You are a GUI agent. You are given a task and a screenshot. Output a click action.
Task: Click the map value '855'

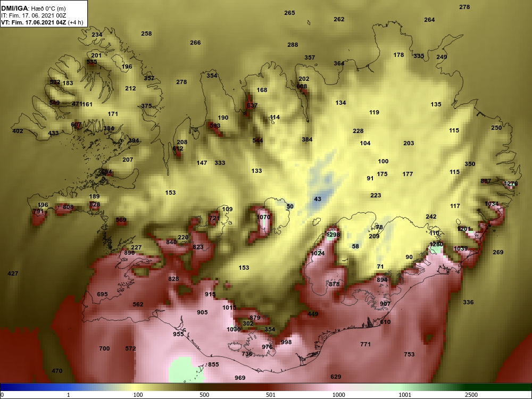pyautogui.click(x=213, y=365)
